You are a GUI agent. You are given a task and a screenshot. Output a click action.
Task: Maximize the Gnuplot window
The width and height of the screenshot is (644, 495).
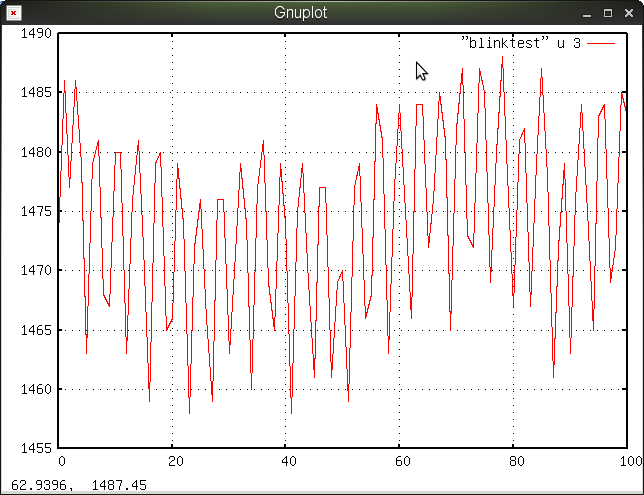(x=608, y=12)
